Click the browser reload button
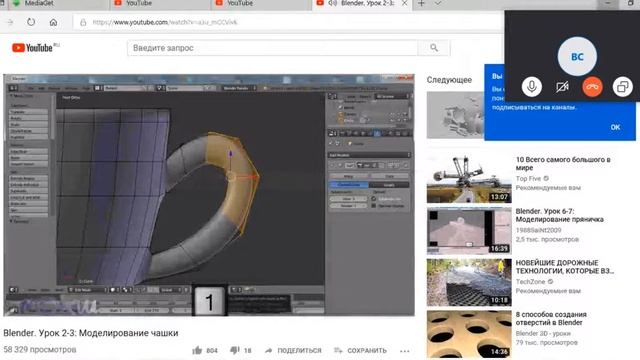640x360 pixels. (31, 22)
